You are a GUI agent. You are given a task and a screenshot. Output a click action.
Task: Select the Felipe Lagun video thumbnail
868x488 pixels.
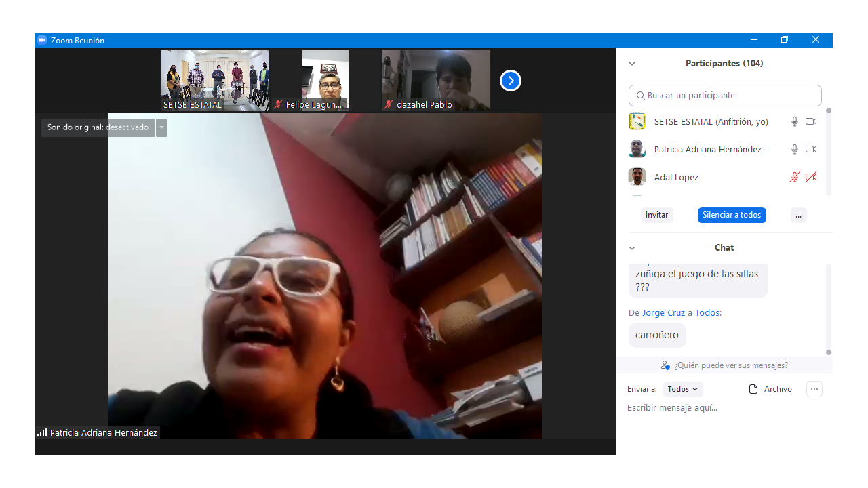pos(325,81)
